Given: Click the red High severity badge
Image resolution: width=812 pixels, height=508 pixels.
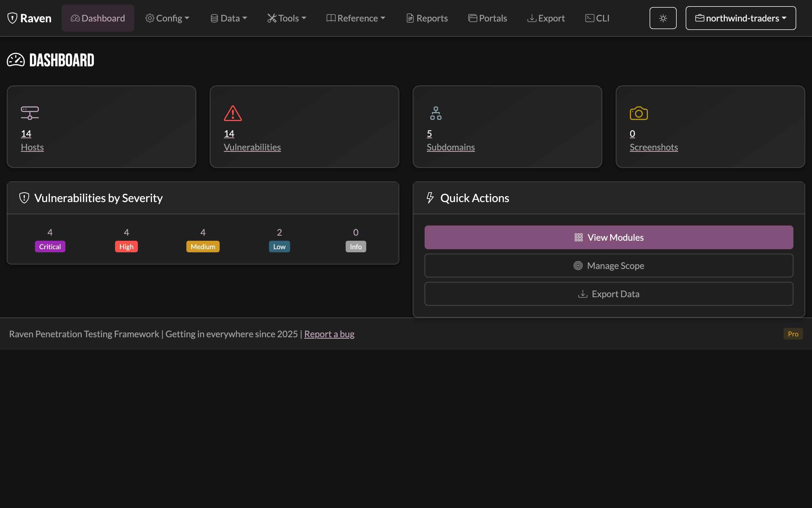Looking at the screenshot, I should pyautogui.click(x=127, y=247).
